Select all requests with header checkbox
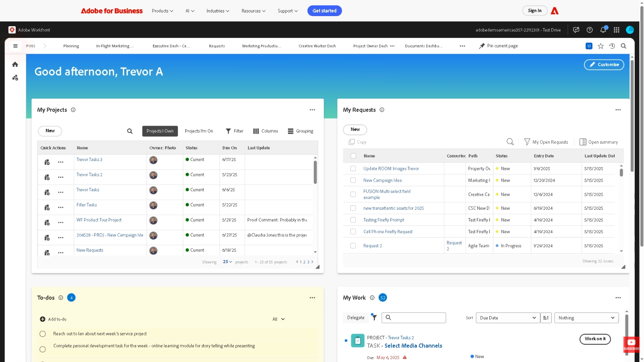Viewport: 644px width, 362px height. 353,156
